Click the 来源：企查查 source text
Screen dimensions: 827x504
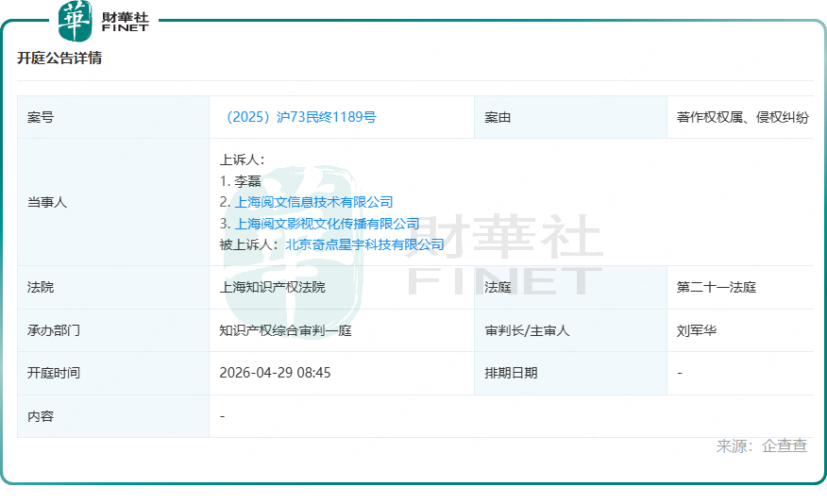click(762, 446)
